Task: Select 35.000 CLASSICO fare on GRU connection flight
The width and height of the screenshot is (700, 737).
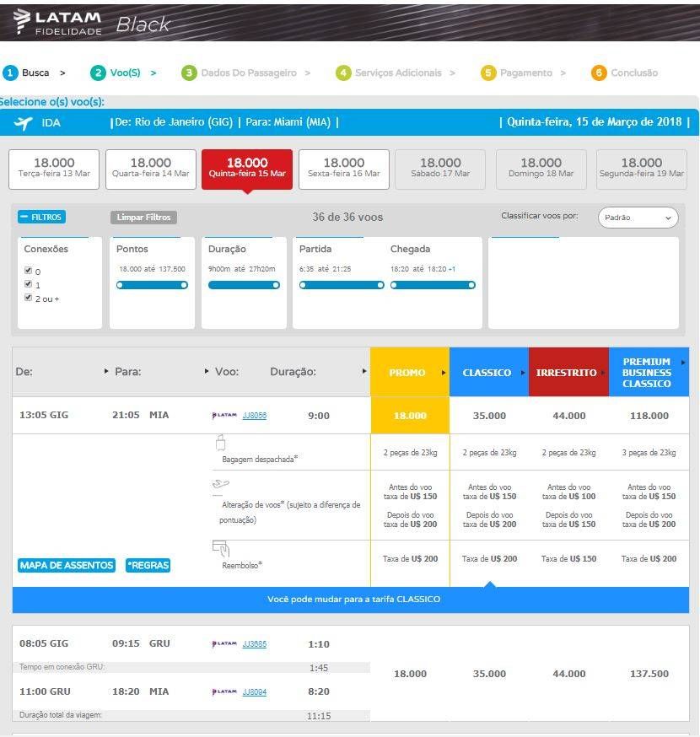Action: 489,674
